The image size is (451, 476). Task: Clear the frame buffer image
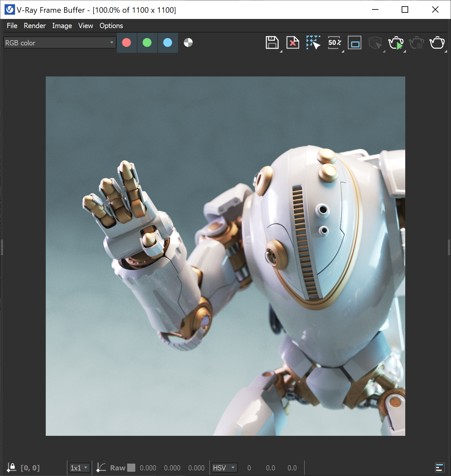(292, 42)
